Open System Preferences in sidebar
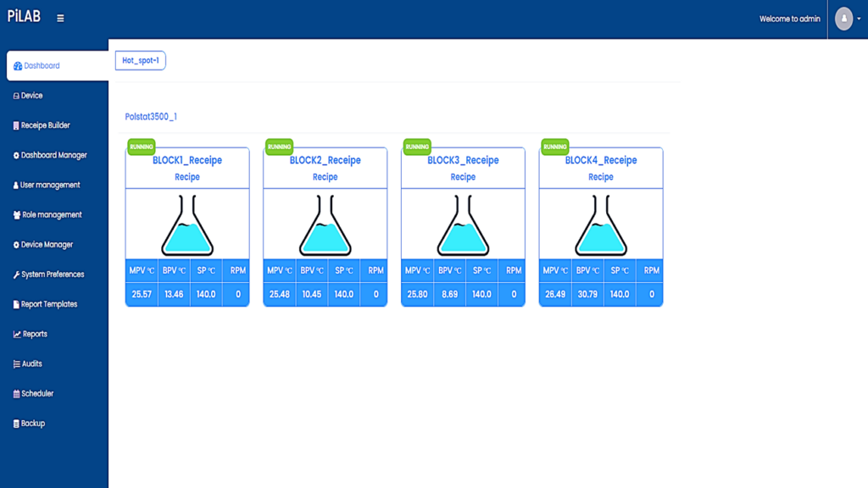This screenshot has height=488, width=868. [x=53, y=274]
